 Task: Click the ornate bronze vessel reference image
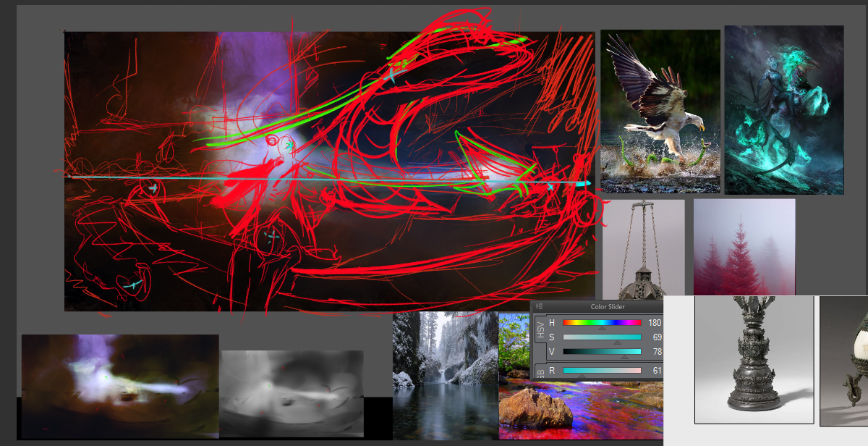click(x=754, y=359)
